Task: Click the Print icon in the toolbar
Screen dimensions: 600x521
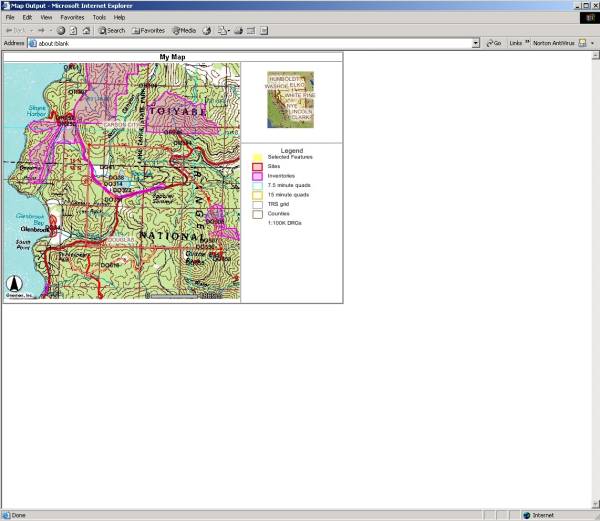Action: pos(236,30)
